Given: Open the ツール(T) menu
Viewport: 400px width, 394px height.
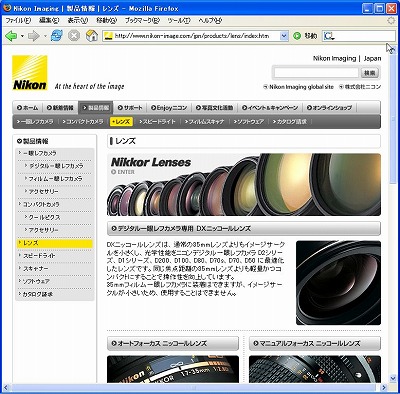Looking at the screenshot, I should pos(179,21).
